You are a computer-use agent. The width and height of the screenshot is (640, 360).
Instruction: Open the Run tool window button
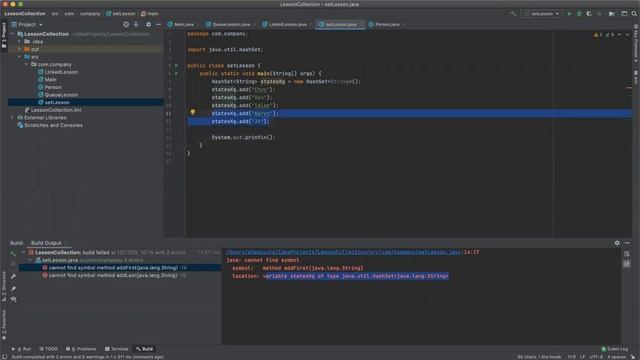pos(21,349)
